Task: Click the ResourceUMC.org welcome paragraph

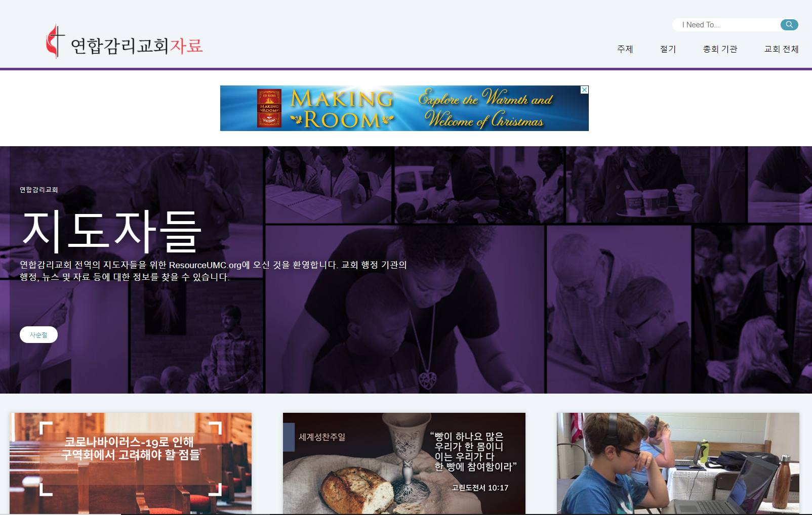Action: coord(213,271)
